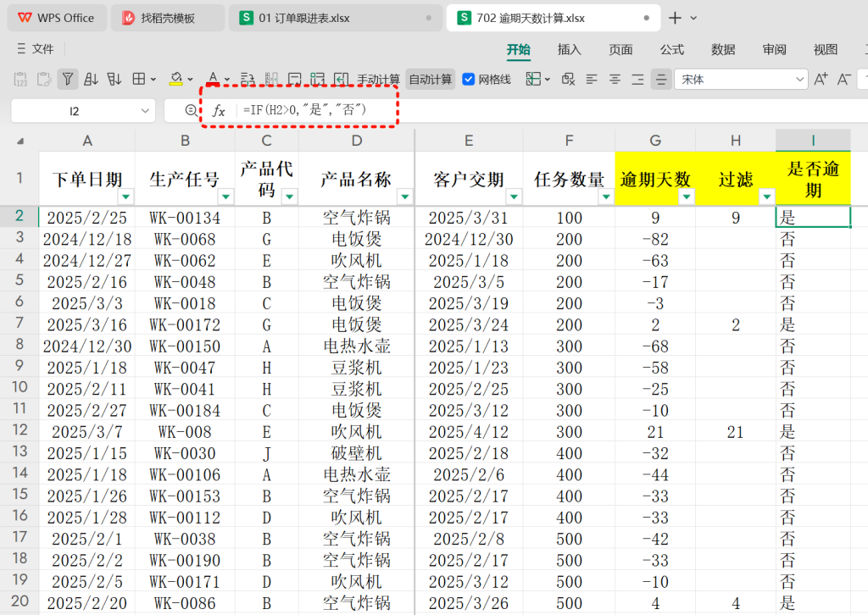Image resolution: width=868 pixels, height=615 pixels.
Task: Open filter dropdown for 逾期天数 column
Action: 687,197
